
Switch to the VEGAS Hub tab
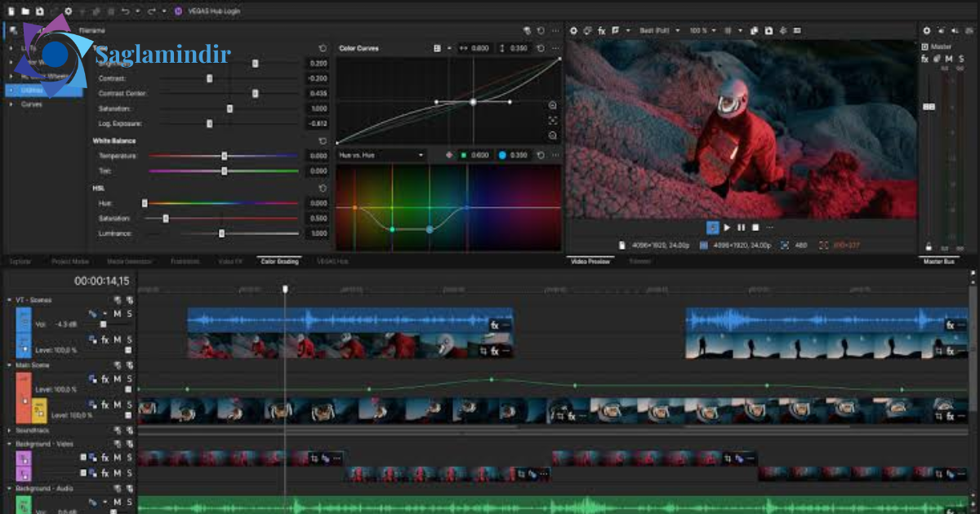pyautogui.click(x=332, y=262)
